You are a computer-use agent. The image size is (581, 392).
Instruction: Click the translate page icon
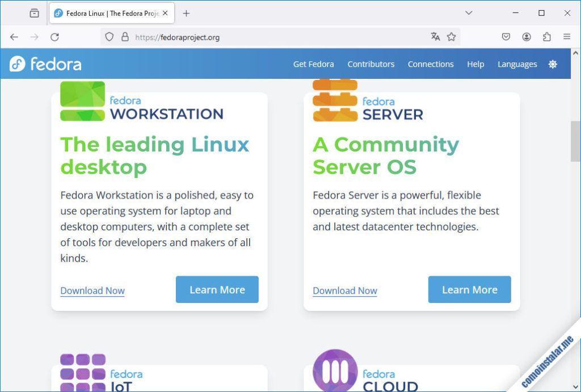435,37
